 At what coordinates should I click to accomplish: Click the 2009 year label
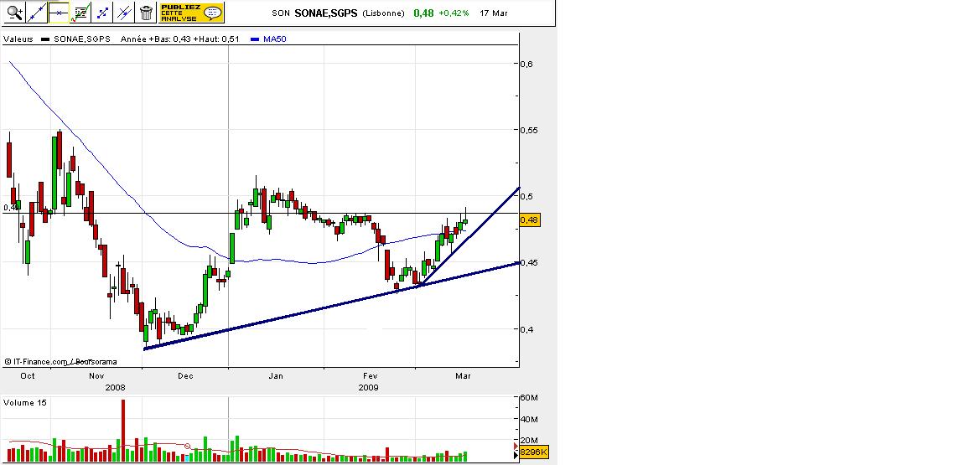369,387
